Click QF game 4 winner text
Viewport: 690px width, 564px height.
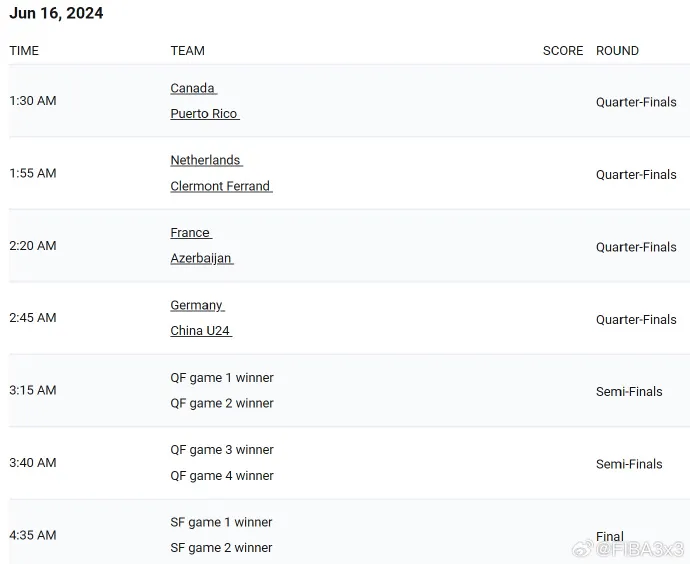(222, 476)
